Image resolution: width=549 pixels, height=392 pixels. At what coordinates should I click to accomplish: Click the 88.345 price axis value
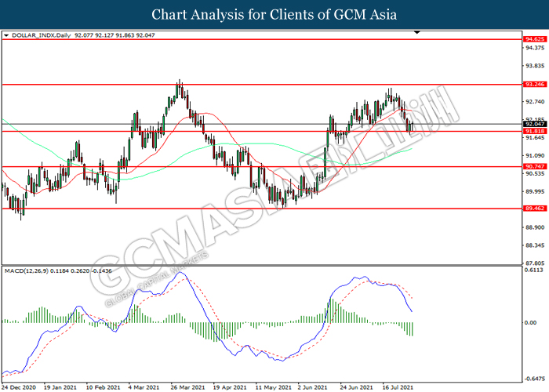click(535, 245)
